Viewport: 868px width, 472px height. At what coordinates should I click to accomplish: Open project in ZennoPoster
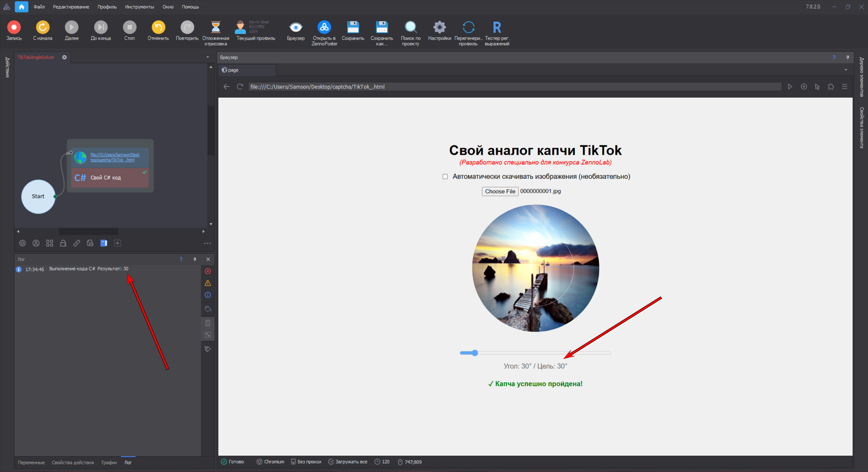tap(324, 27)
